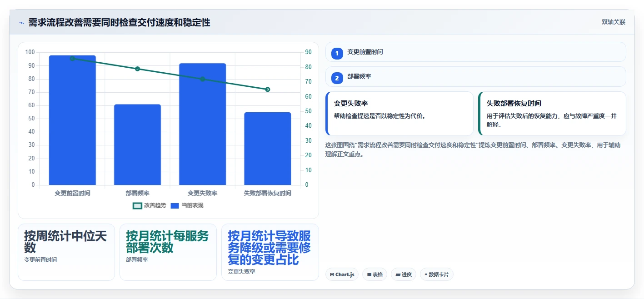Click trend line point above 失败部署恢复时间
Viewport: 644px width, 299px height.
pos(268,90)
